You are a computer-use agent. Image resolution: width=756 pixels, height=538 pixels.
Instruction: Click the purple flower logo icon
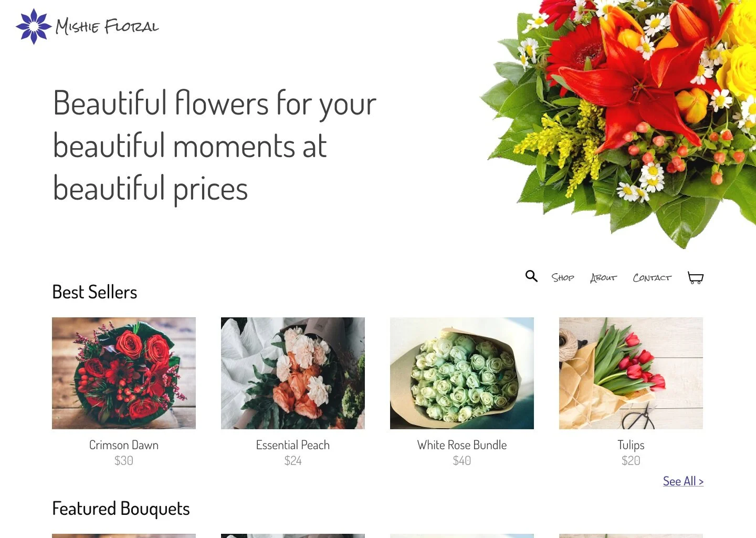pos(34,26)
